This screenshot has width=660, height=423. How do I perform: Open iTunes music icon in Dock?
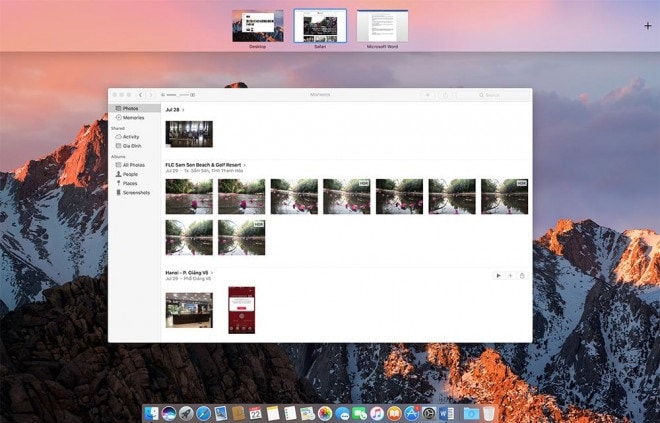pyautogui.click(x=377, y=414)
